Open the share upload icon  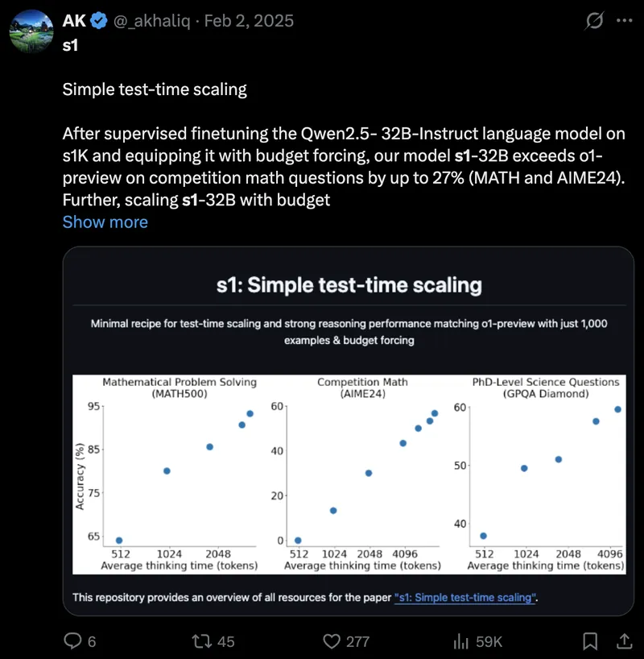(624, 641)
